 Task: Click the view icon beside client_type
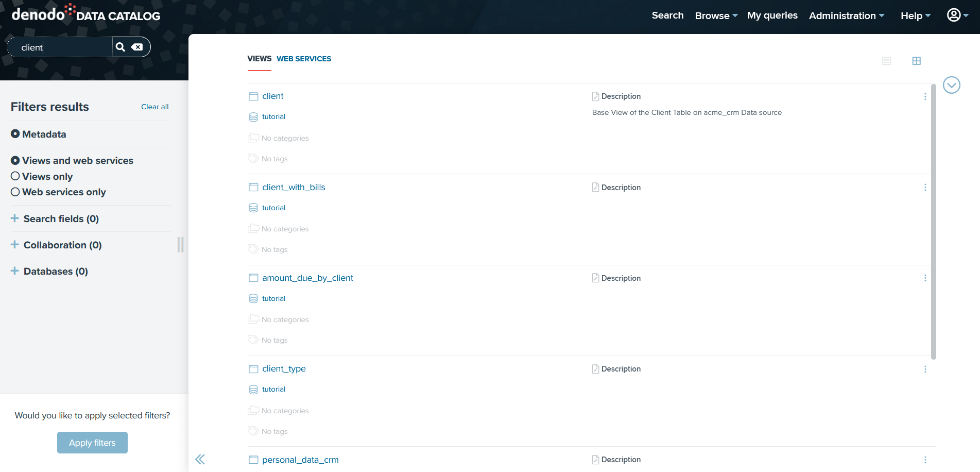pos(253,369)
